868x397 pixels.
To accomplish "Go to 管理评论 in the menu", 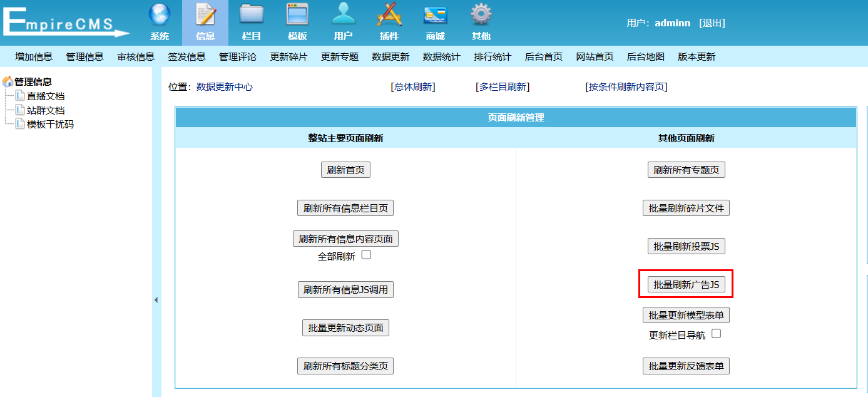I will click(238, 57).
